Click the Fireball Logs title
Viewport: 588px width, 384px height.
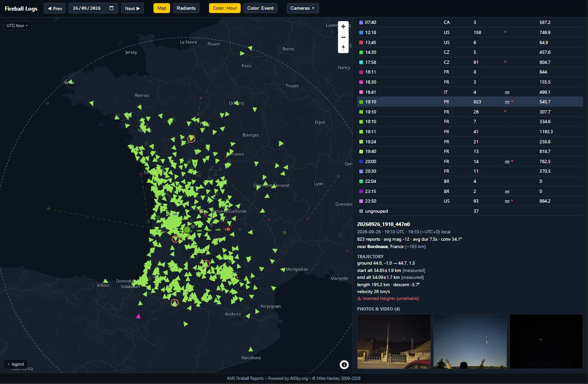point(21,8)
